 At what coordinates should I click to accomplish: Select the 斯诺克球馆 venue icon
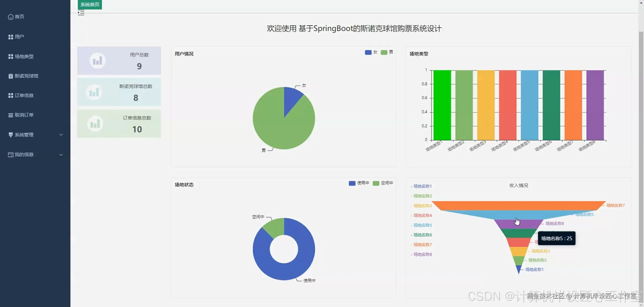click(10, 76)
